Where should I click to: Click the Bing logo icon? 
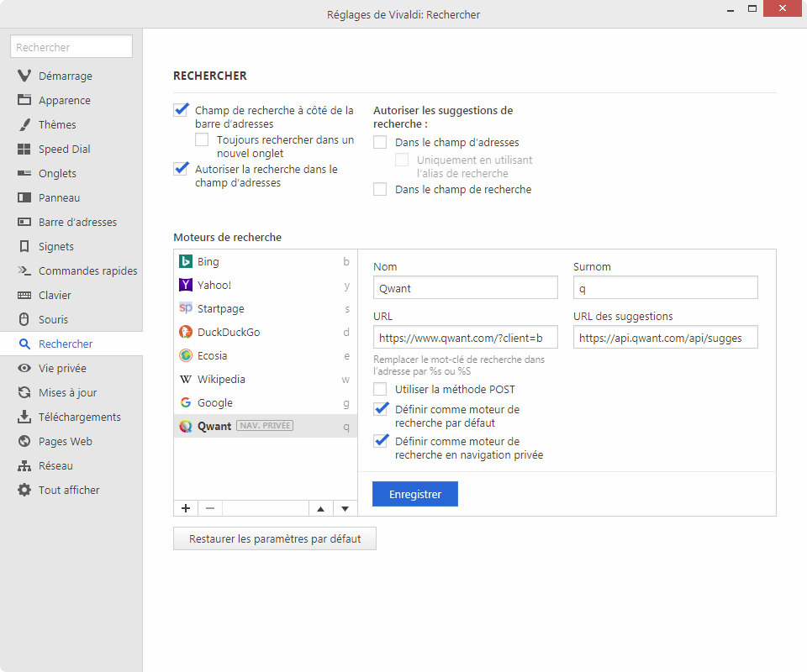point(186,261)
